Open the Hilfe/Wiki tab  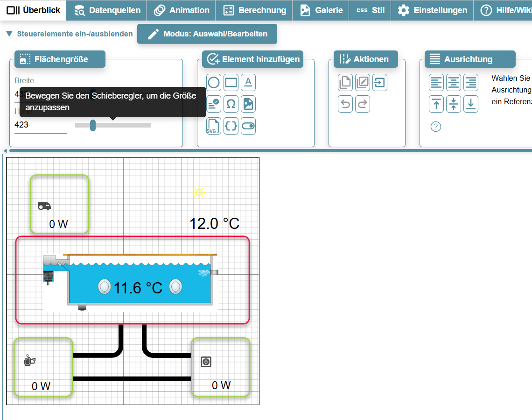pos(503,10)
